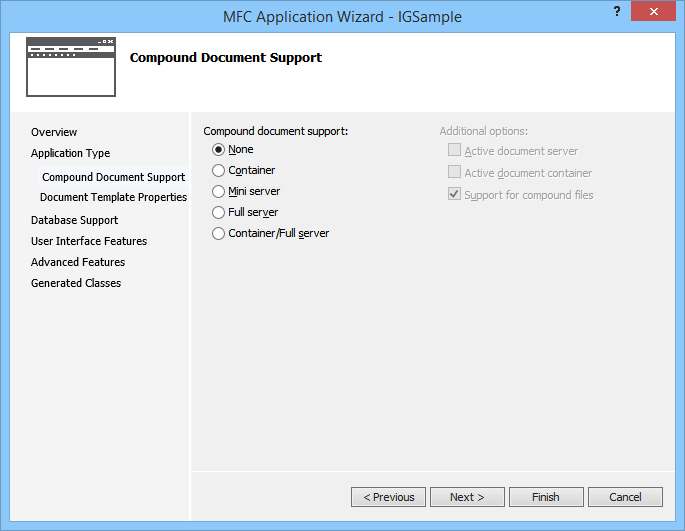
Task: Open User Interface Features page
Action: point(89,241)
